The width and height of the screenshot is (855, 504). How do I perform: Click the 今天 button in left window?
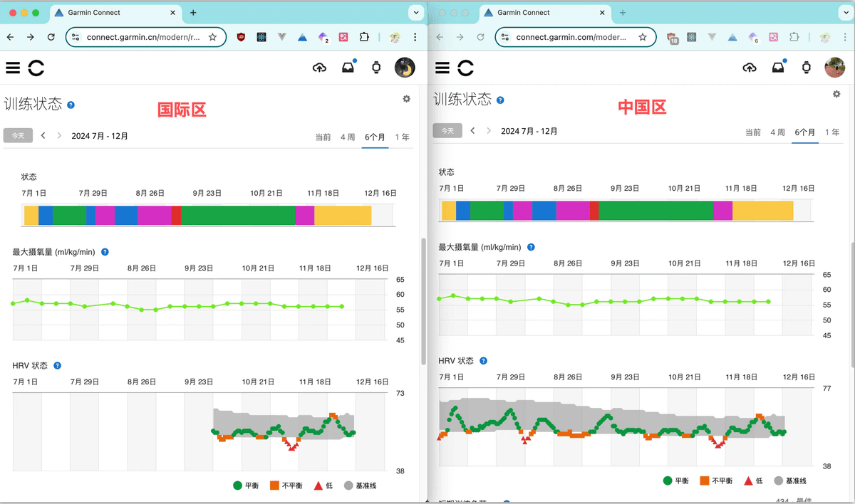[18, 136]
